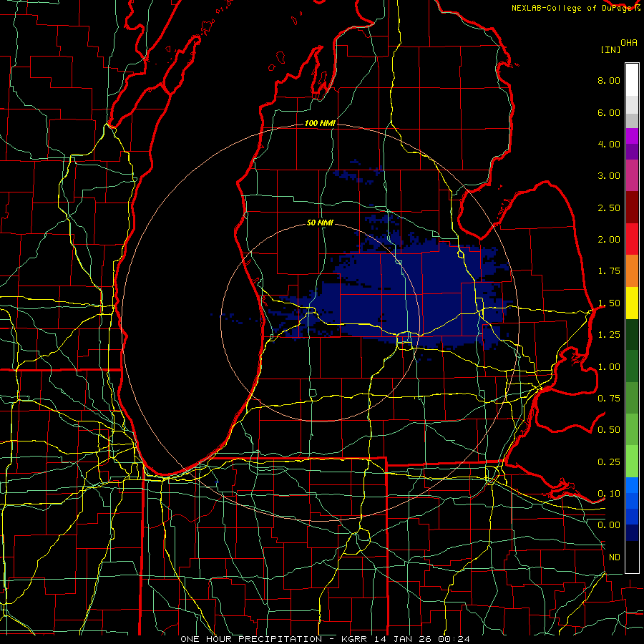The height and width of the screenshot is (644, 644).
Task: Click the 2.50 legend value
Action: (609, 208)
